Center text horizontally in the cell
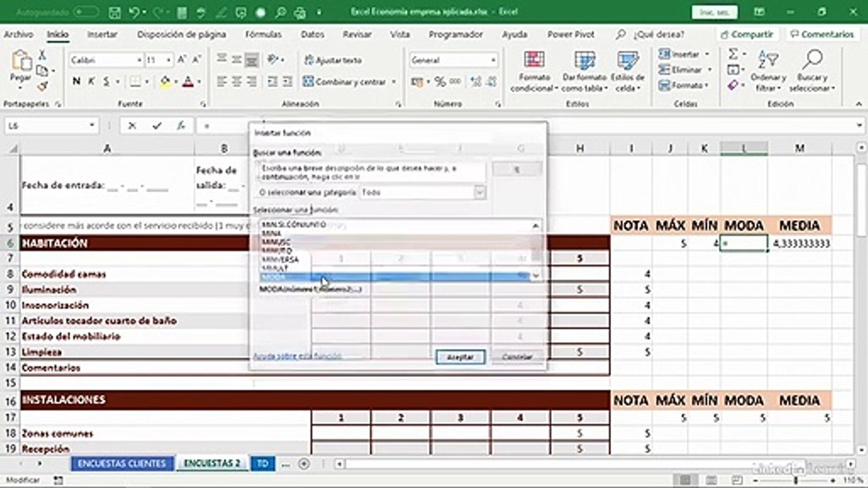Image resolution: width=868 pixels, height=488 pixels. (237, 81)
